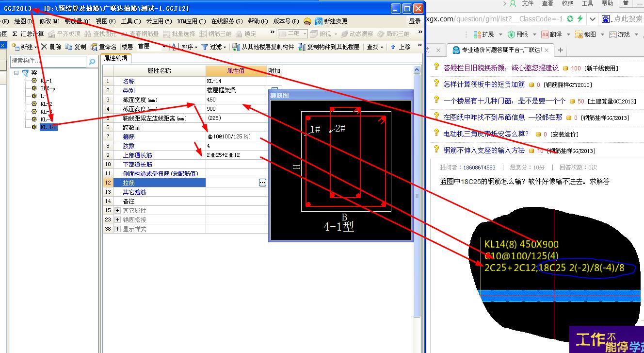Select the 属性编辑 tab
Viewport: 644px width, 353px height.
pos(115,58)
